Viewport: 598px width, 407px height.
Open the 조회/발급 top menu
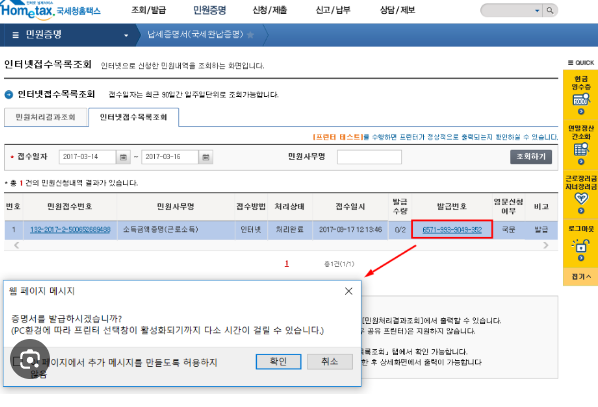coord(148,10)
